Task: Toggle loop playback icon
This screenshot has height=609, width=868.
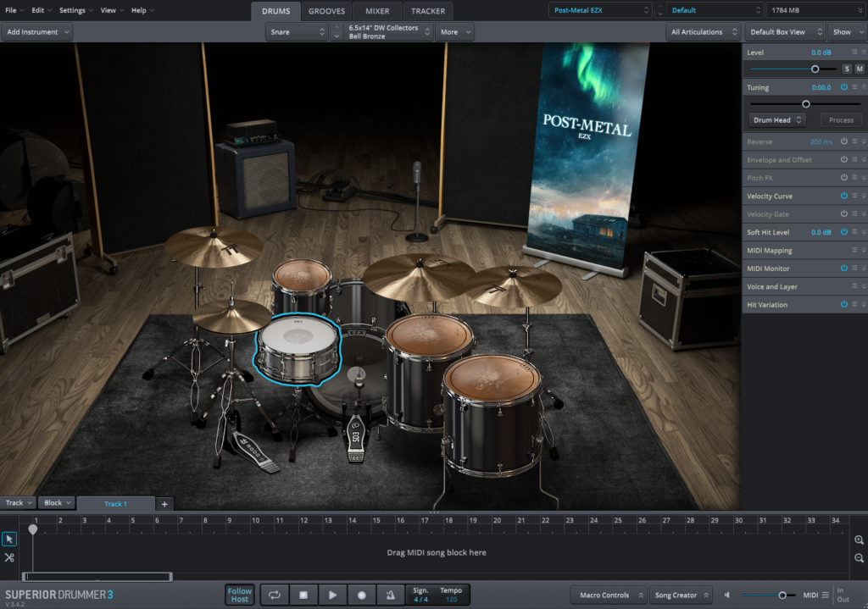Action: (x=275, y=595)
